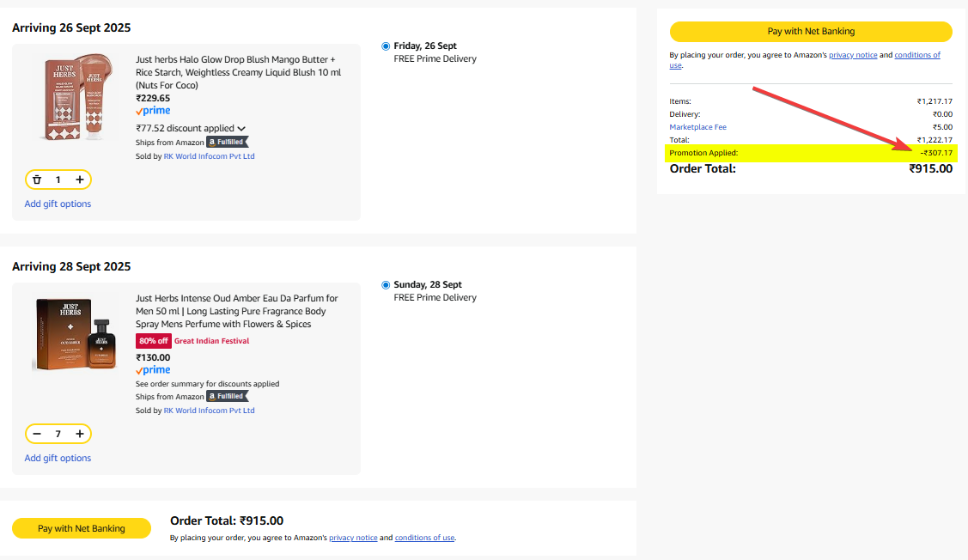Click the Fulfilled badge on the perfume item
The image size is (968, 560).
click(x=227, y=397)
